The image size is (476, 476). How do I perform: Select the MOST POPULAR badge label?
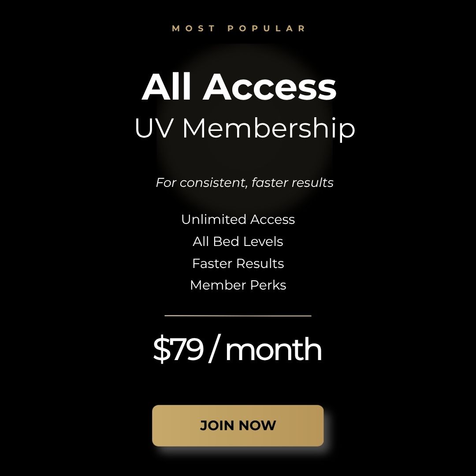pos(238,29)
